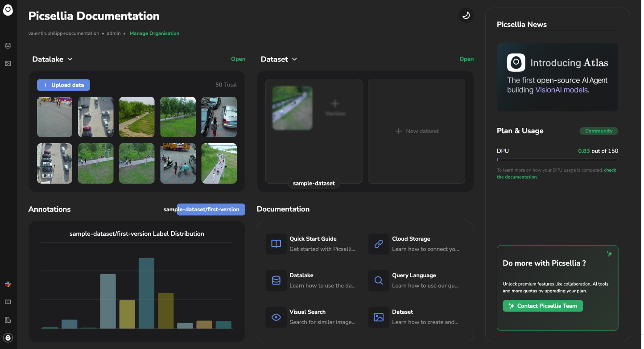Click the sample-dataset name tag

tap(314, 183)
